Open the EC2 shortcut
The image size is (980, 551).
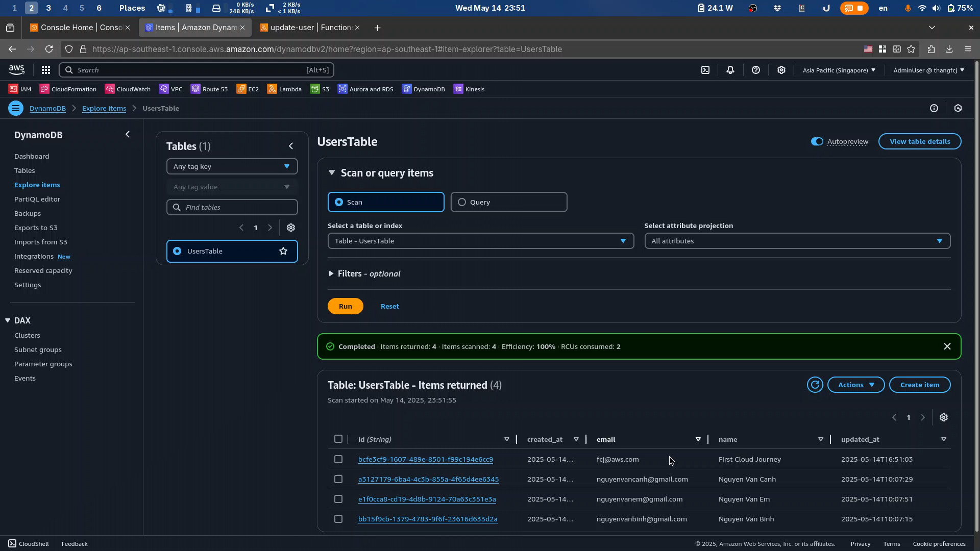(x=248, y=89)
